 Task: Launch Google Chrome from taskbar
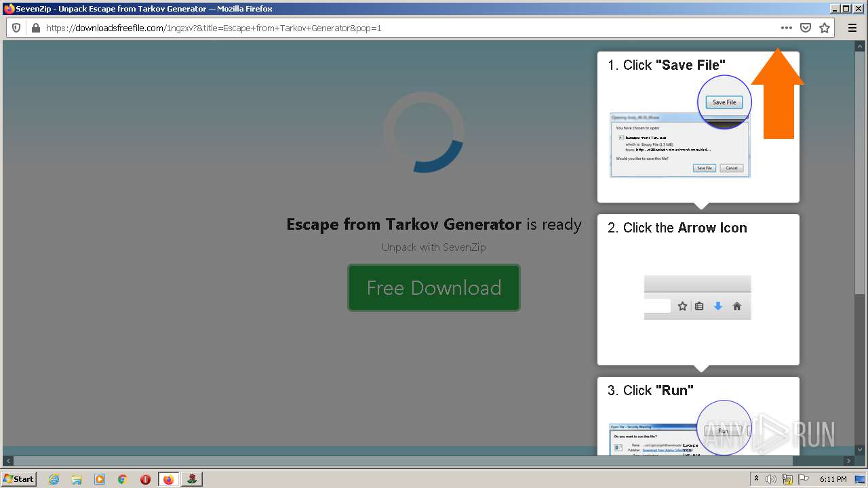(122, 479)
